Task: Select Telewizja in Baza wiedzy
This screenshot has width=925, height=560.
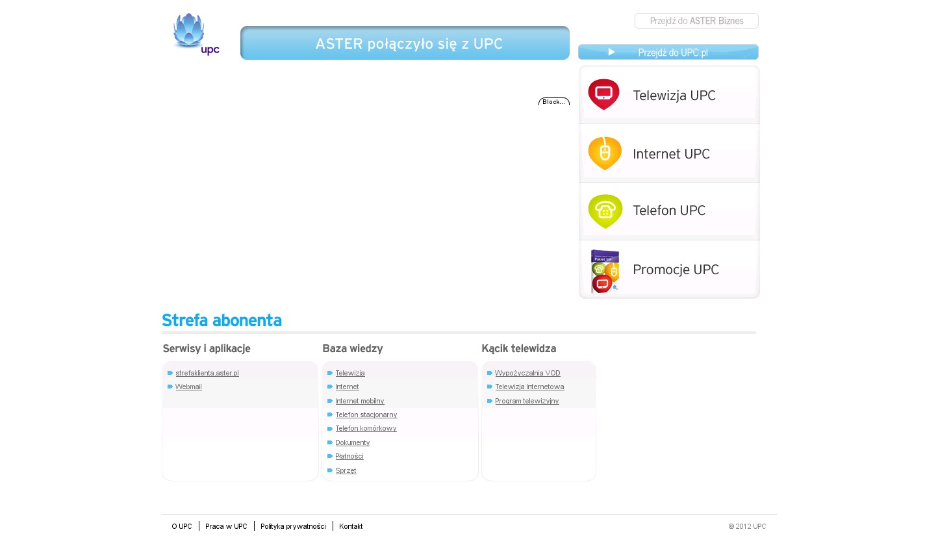Action: 349,373
